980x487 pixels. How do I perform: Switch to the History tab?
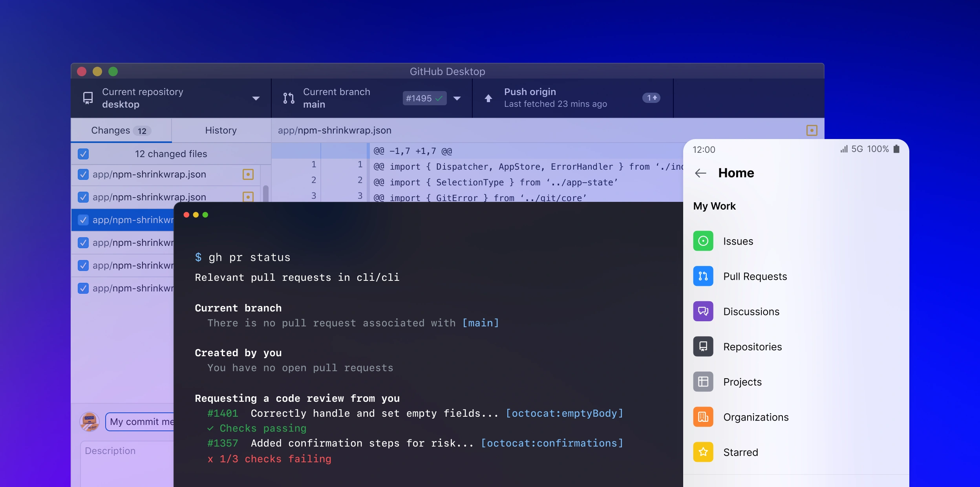coord(221,130)
